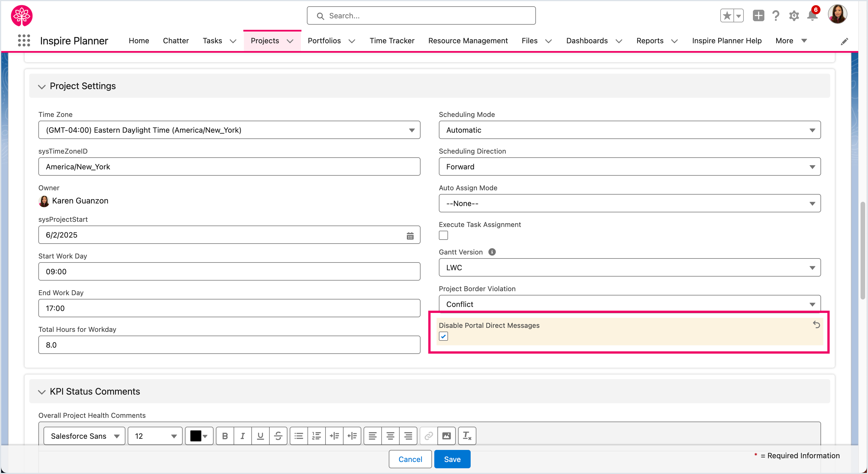Insert a numbered list

(x=316, y=436)
